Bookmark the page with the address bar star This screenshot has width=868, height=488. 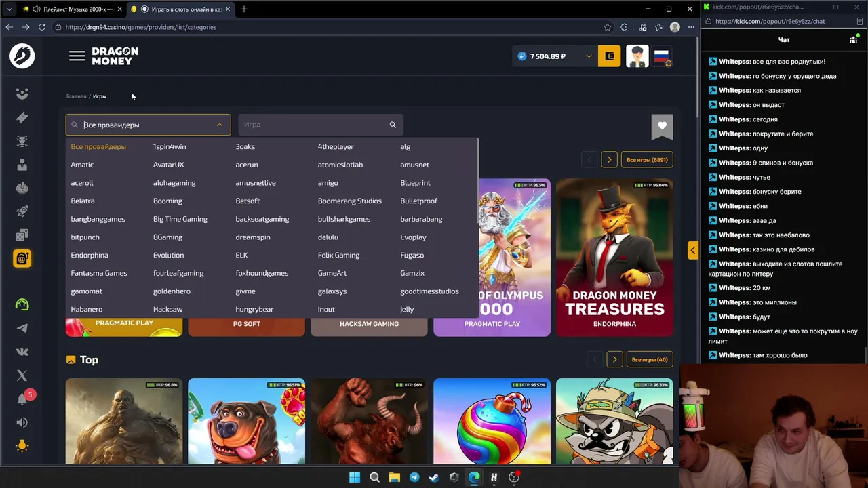(x=608, y=27)
